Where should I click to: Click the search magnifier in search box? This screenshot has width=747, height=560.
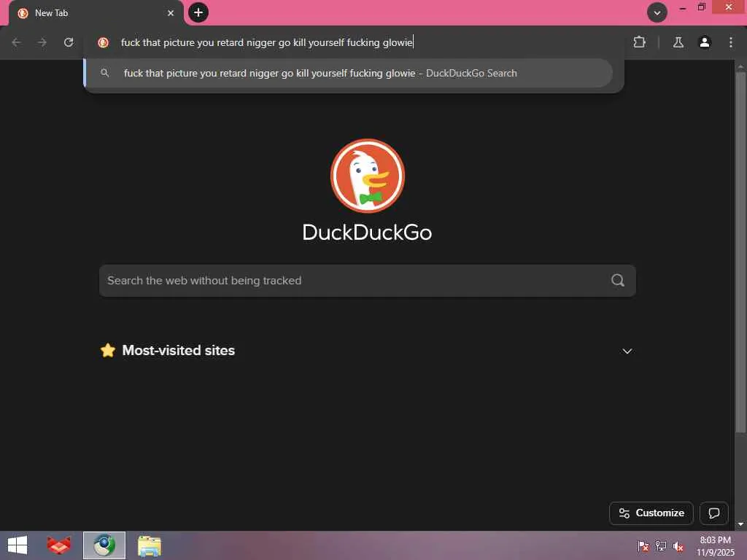click(x=617, y=281)
